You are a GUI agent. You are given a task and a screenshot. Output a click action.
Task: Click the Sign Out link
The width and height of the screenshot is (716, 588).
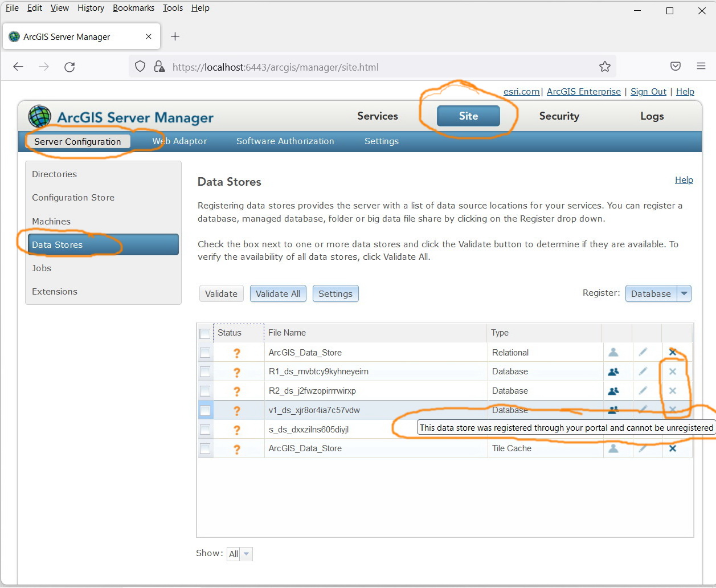tap(648, 91)
